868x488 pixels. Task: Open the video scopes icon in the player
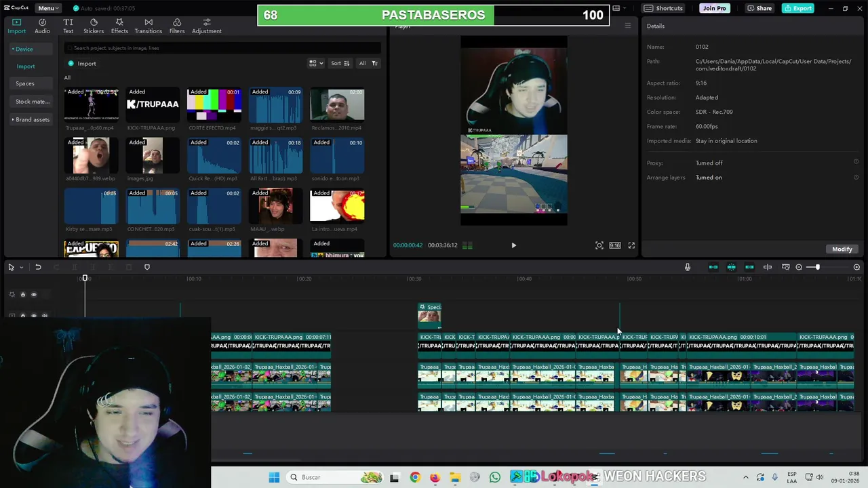467,245
